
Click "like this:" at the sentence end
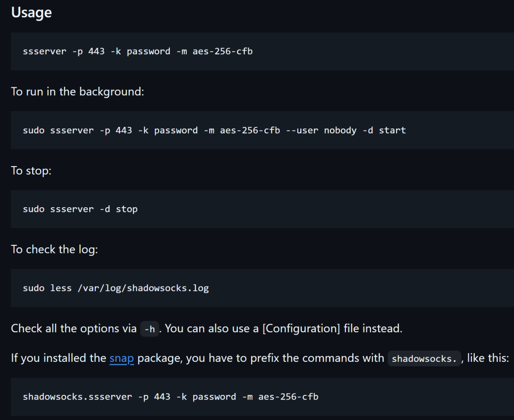point(487,358)
